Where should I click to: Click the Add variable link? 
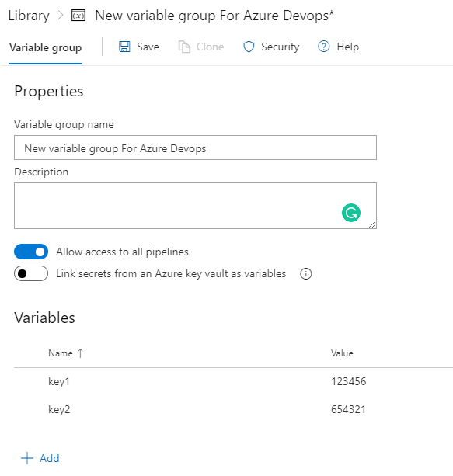coord(50,458)
